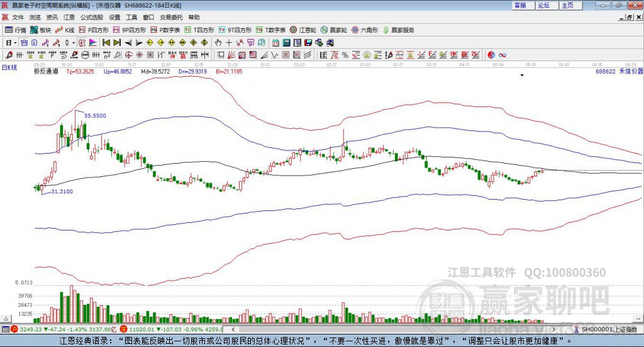The height and width of the screenshot is (347, 644).
Task: Open the calculator icon
Action: [x=286, y=43]
